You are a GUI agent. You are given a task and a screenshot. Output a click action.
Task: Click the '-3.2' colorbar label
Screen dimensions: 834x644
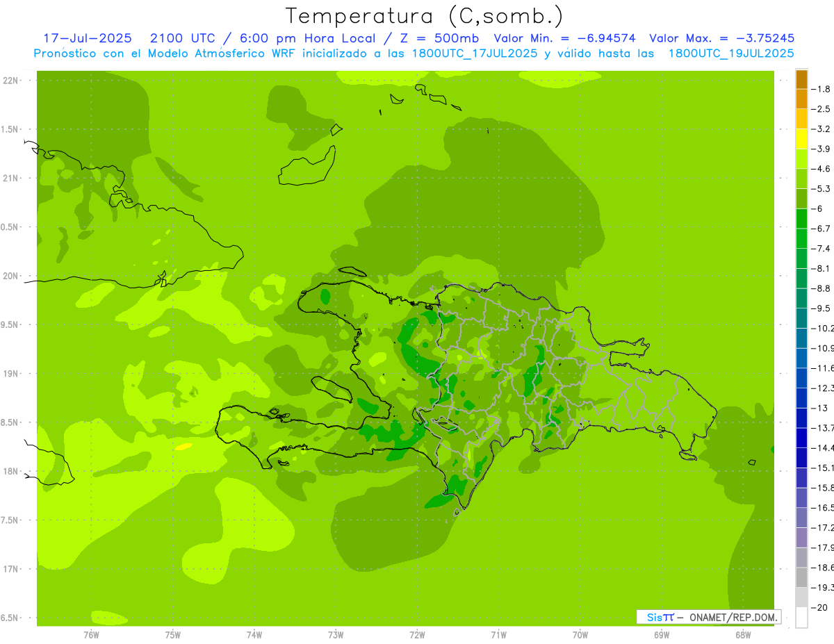[822, 129]
